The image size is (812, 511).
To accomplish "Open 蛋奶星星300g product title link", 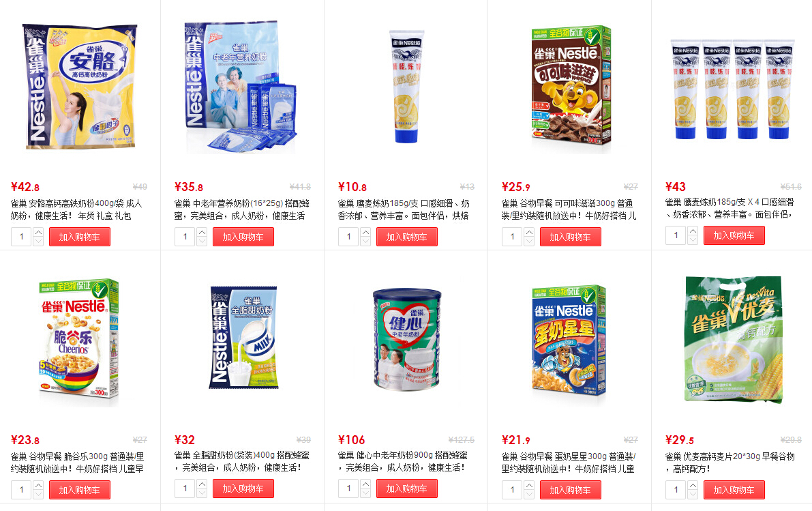I will coord(569,463).
